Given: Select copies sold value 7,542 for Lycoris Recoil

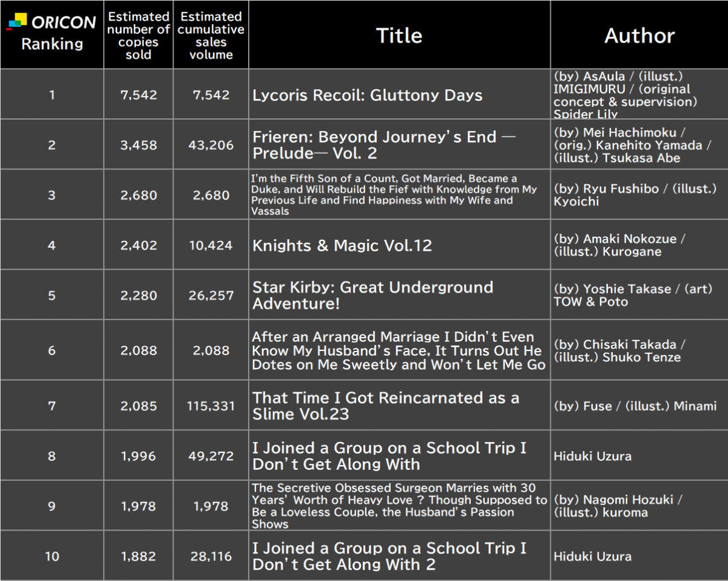Looking at the screenshot, I should (138, 95).
